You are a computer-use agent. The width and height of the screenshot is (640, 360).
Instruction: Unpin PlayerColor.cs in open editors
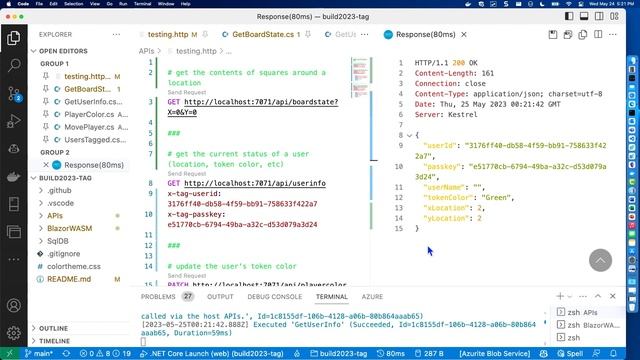coord(46,114)
